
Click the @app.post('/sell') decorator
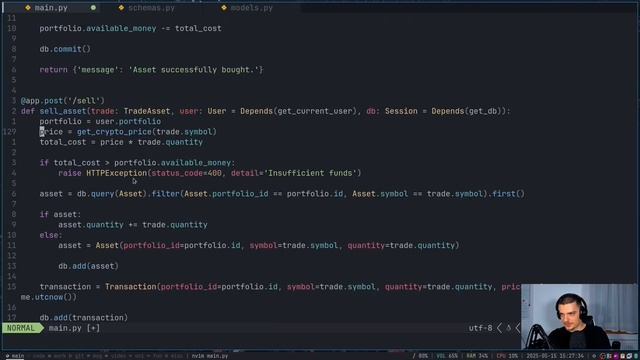[x=62, y=101]
